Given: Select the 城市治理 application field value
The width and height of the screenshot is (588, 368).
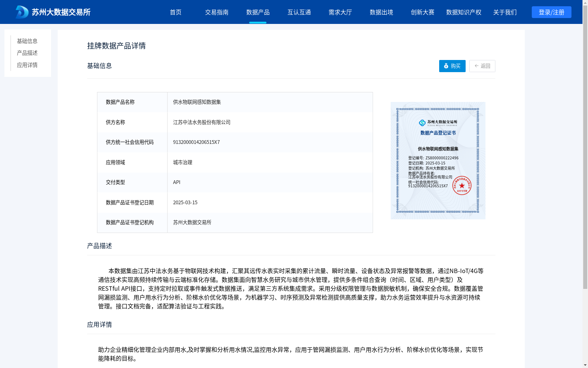Looking at the screenshot, I should coord(270,162).
